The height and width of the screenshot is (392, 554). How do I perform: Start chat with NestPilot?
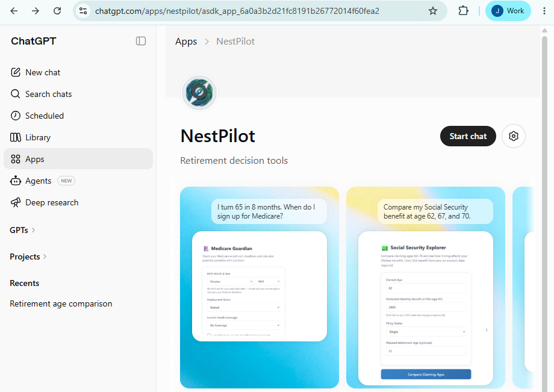pyautogui.click(x=468, y=136)
